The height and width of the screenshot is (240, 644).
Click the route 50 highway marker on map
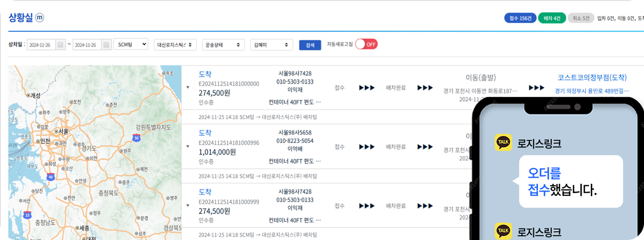pyautogui.click(x=136, y=138)
